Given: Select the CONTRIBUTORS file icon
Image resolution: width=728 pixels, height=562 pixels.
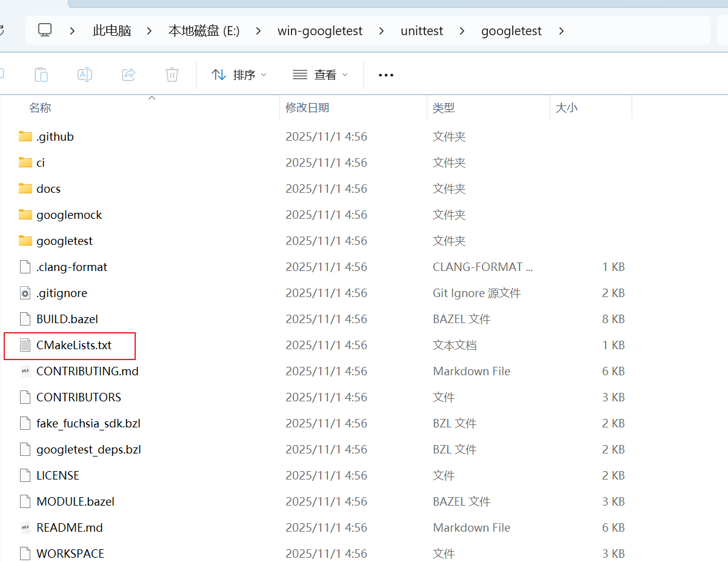Looking at the screenshot, I should click(x=25, y=397).
